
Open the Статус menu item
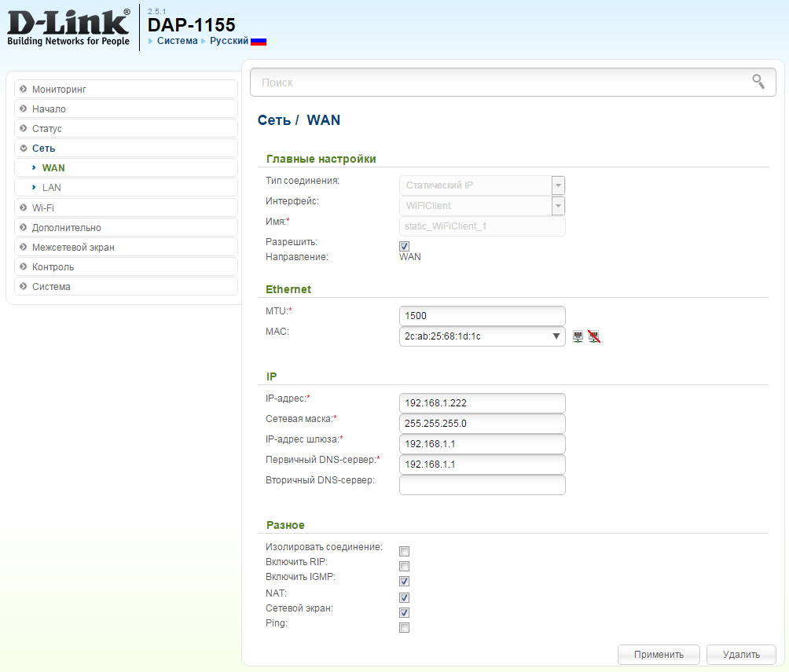[46, 128]
